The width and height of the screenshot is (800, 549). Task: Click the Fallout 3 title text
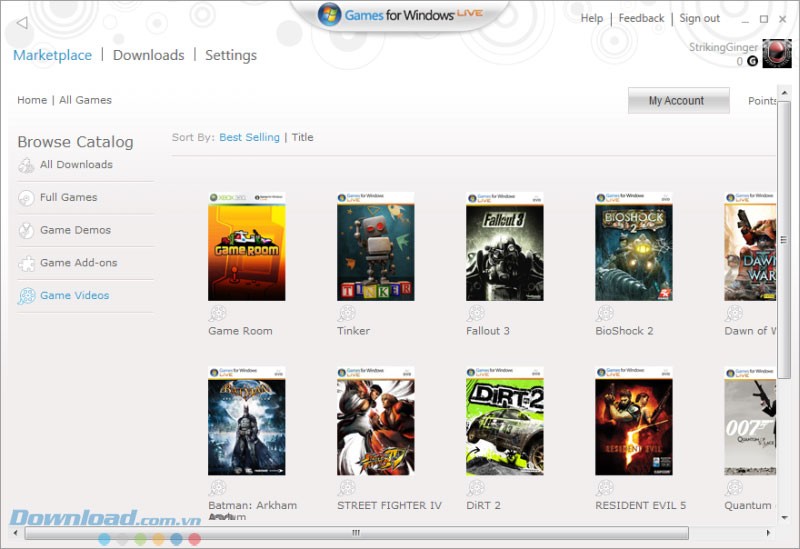[488, 331]
